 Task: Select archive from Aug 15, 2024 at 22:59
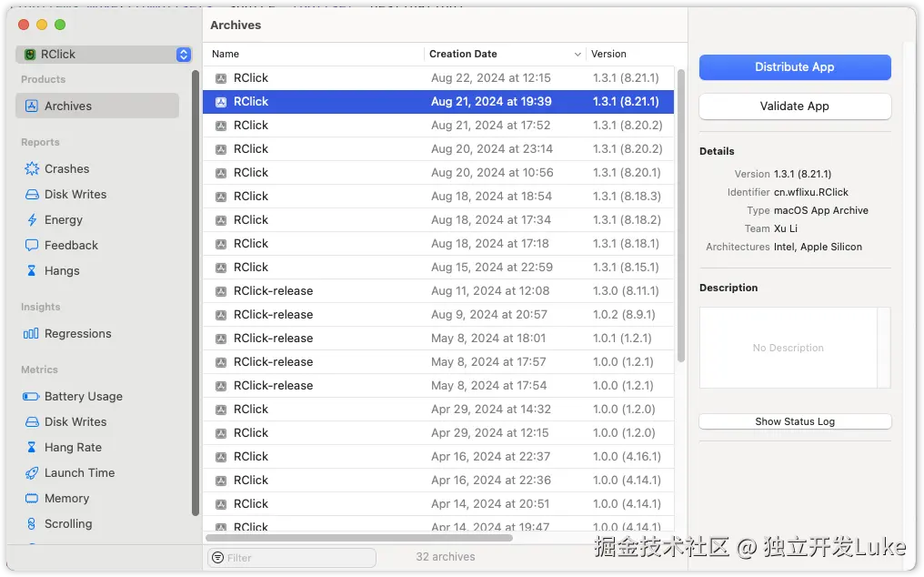[437, 267]
